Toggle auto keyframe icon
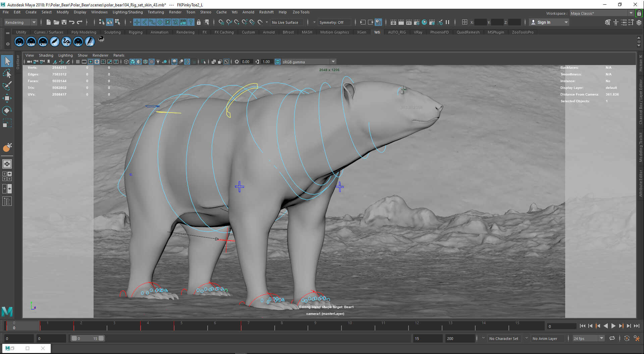The width and height of the screenshot is (644, 354). point(627,338)
